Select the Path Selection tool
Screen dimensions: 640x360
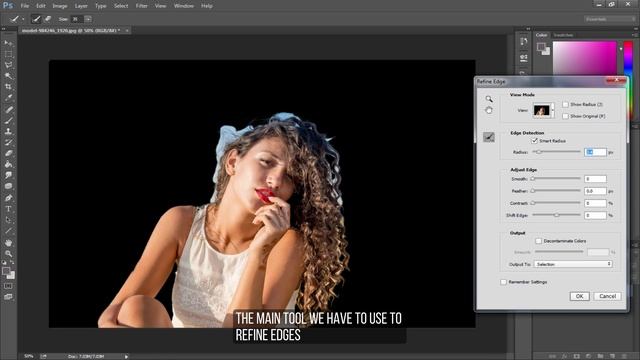pos(8,220)
